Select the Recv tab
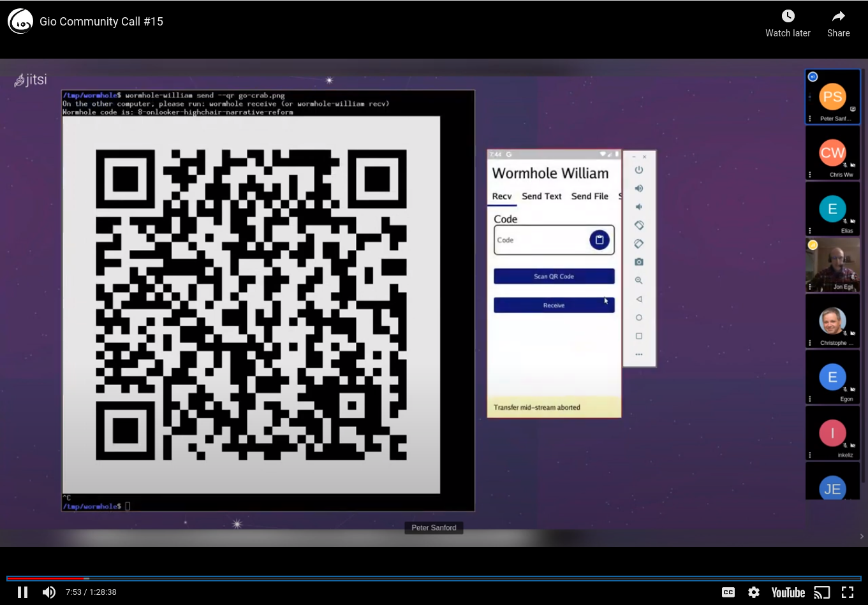Image resolution: width=868 pixels, height=605 pixels. coord(502,196)
